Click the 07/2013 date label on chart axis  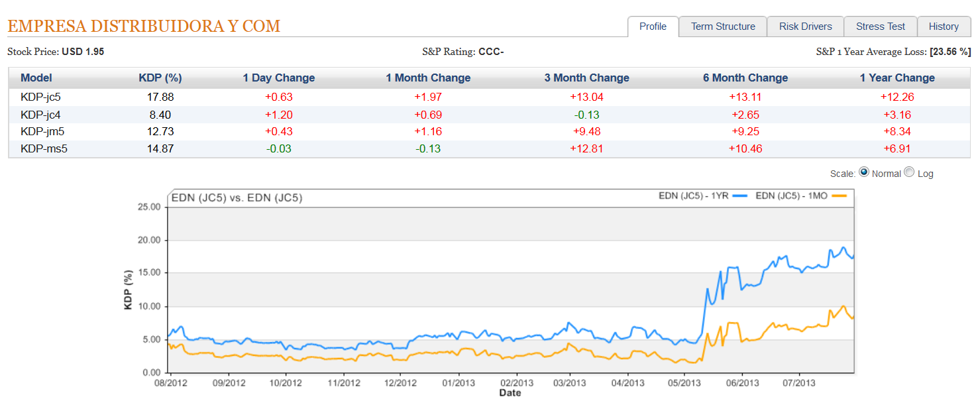800,383
